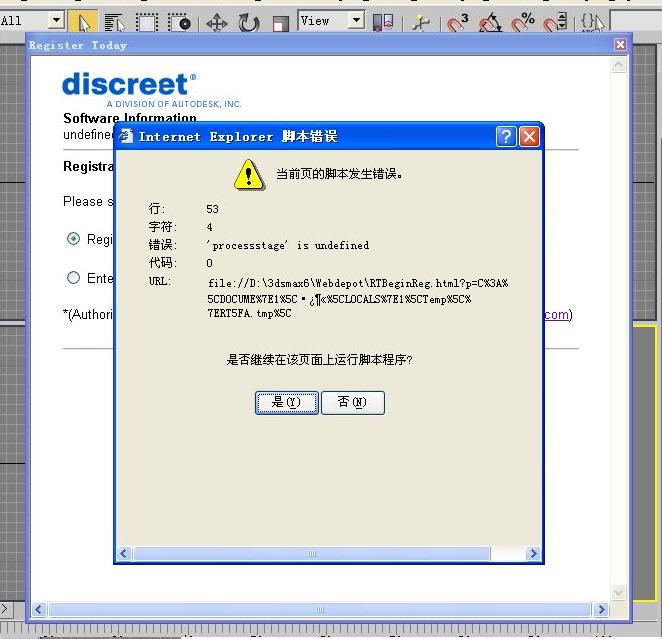Select the Regi... radio option
This screenshot has width=662, height=639.
point(73,239)
